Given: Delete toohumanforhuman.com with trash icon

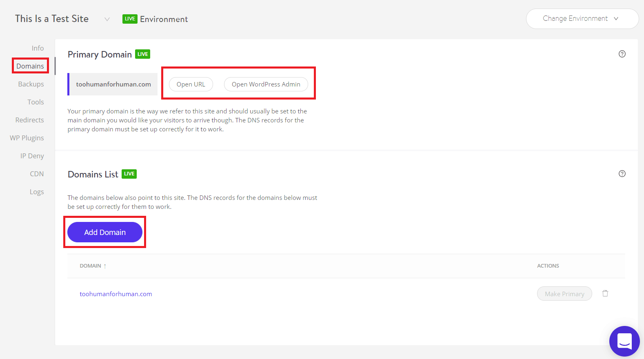Looking at the screenshot, I should tap(605, 293).
